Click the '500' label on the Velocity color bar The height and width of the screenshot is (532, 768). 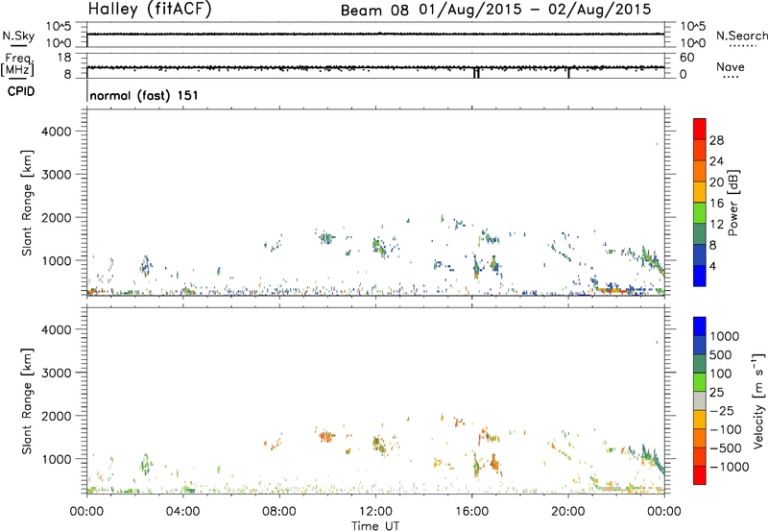tap(720, 354)
